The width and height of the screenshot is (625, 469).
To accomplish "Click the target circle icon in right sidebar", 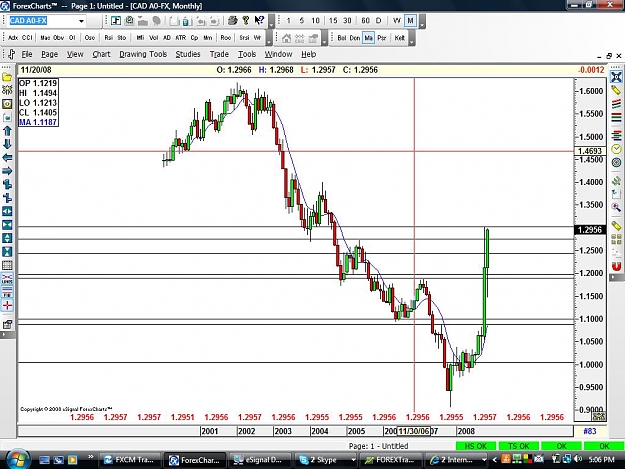I will point(616,163).
